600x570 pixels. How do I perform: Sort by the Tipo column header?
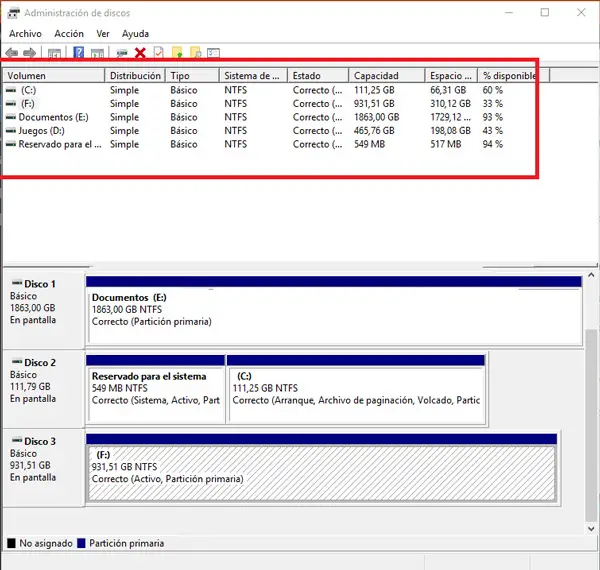pos(192,76)
